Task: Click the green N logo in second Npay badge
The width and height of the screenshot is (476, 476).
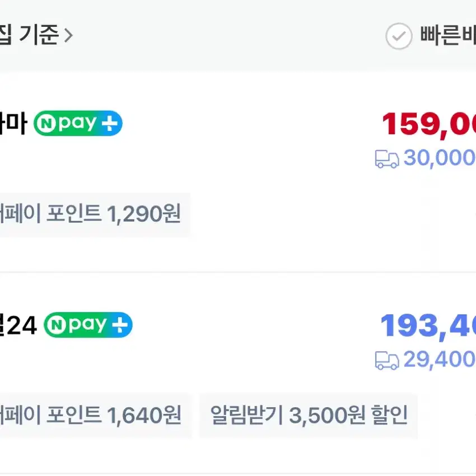Action: 57,325
